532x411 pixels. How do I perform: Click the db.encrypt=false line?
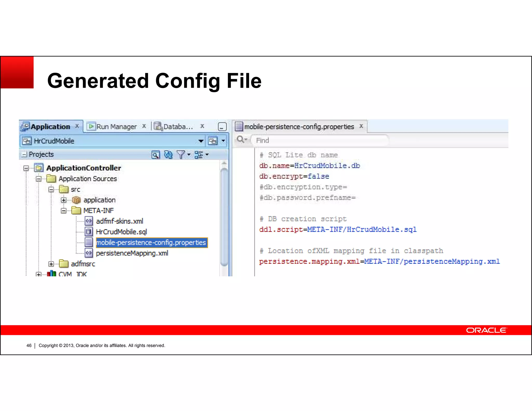pos(294,176)
